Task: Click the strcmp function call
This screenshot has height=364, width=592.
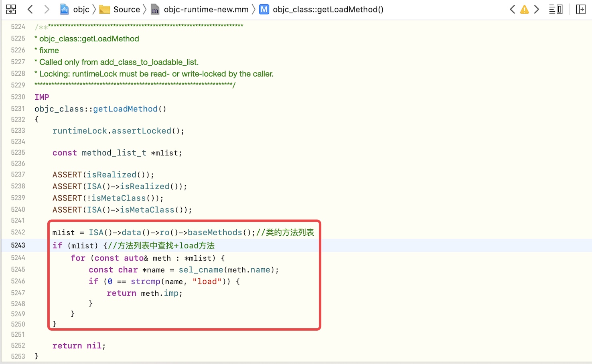Action: (146, 281)
